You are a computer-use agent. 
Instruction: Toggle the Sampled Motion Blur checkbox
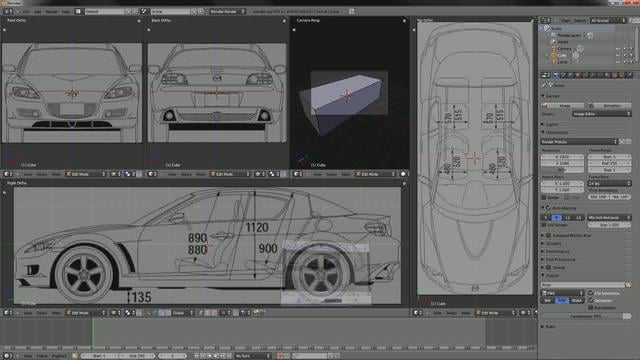548,236
